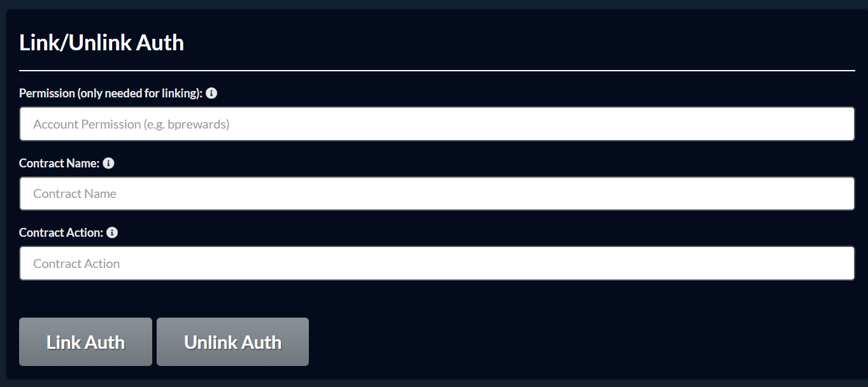Click the info icon next to Contract Action

coord(112,232)
